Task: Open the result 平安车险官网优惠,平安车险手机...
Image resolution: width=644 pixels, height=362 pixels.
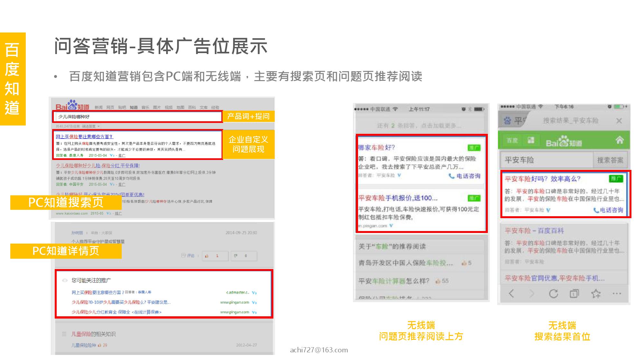Action: click(x=554, y=278)
